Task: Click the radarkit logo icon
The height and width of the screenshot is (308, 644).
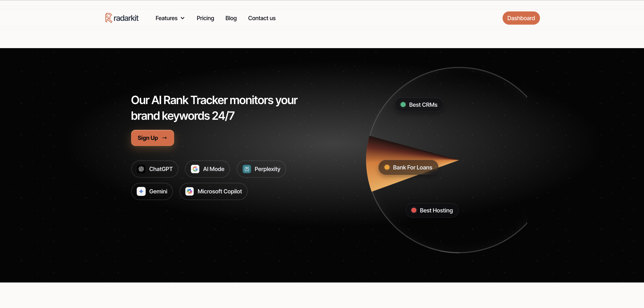Action: click(x=108, y=18)
